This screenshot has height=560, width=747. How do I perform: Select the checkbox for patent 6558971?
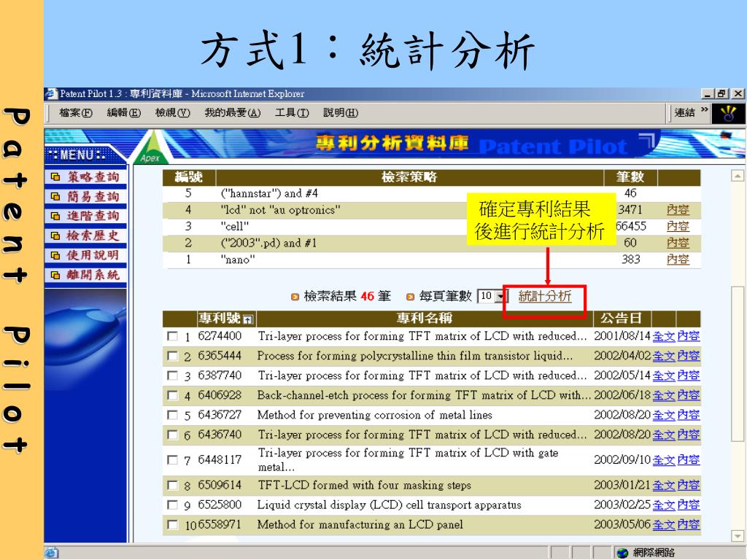click(x=172, y=525)
